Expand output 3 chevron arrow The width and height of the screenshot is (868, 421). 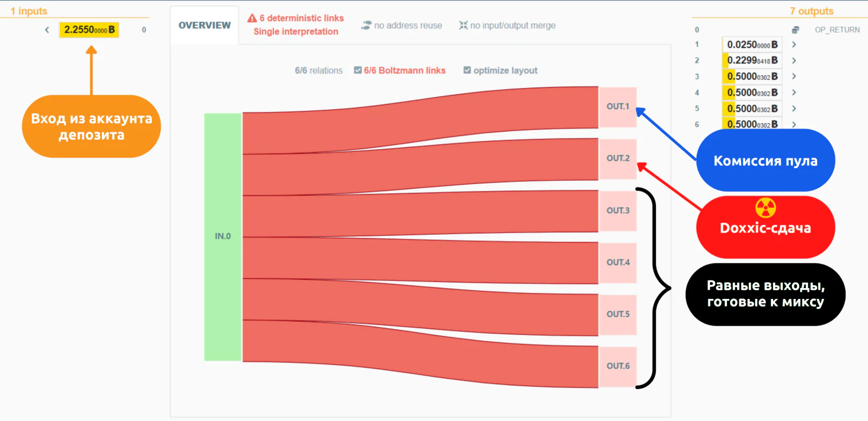click(x=794, y=76)
